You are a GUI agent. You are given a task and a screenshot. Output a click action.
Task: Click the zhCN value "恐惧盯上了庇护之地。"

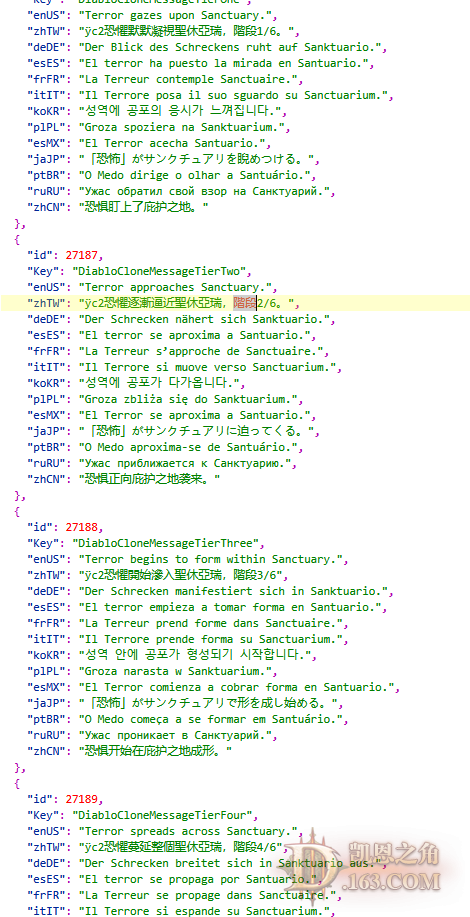tap(144, 207)
